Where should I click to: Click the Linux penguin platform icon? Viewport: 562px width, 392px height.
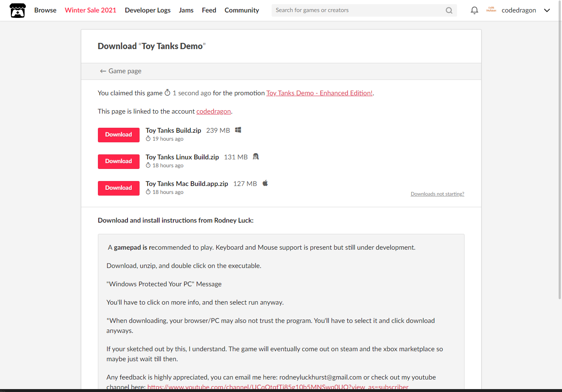click(256, 156)
